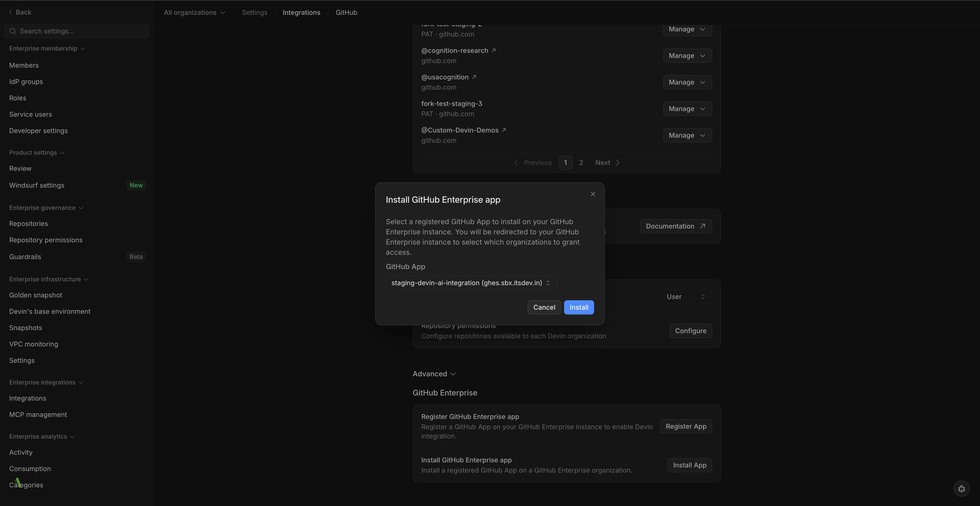Collapse the Enterprise integrations section
The width and height of the screenshot is (980, 506).
(x=46, y=382)
